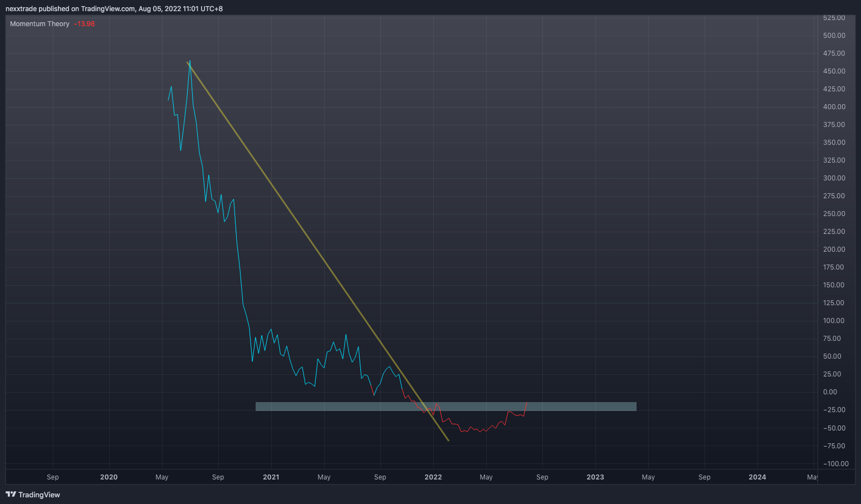861x504 pixels.
Task: Click the -25.00 price axis label
Action: [834, 410]
